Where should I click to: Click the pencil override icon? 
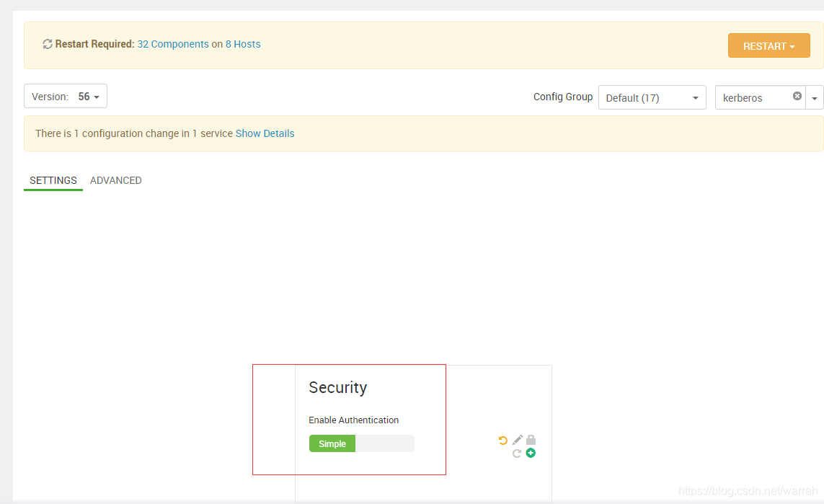[x=518, y=440]
